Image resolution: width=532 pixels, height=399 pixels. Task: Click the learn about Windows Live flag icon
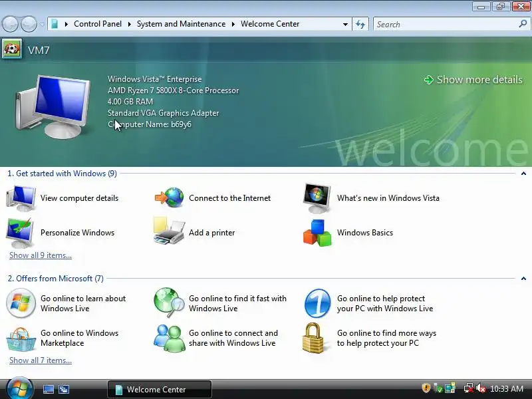21,303
